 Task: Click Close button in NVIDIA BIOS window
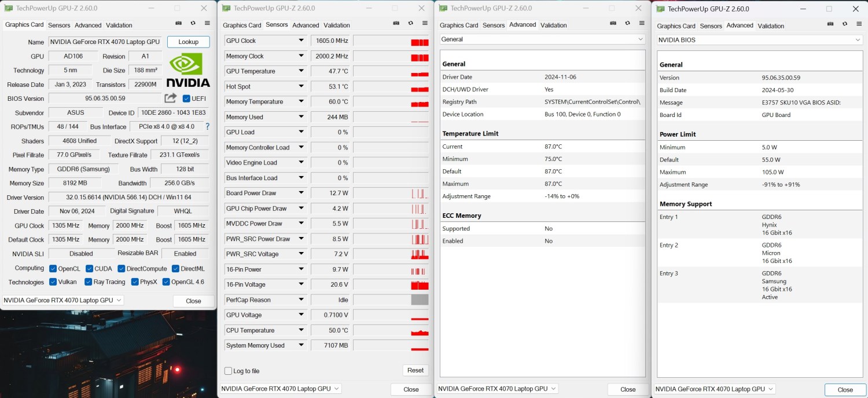click(845, 390)
